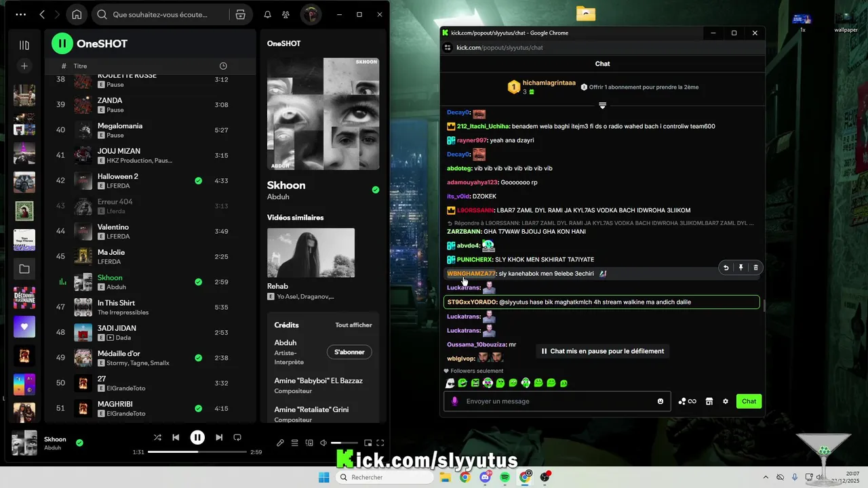The height and width of the screenshot is (488, 868).
Task: Open lyrics microphone icon in Spotify
Action: coord(280,443)
